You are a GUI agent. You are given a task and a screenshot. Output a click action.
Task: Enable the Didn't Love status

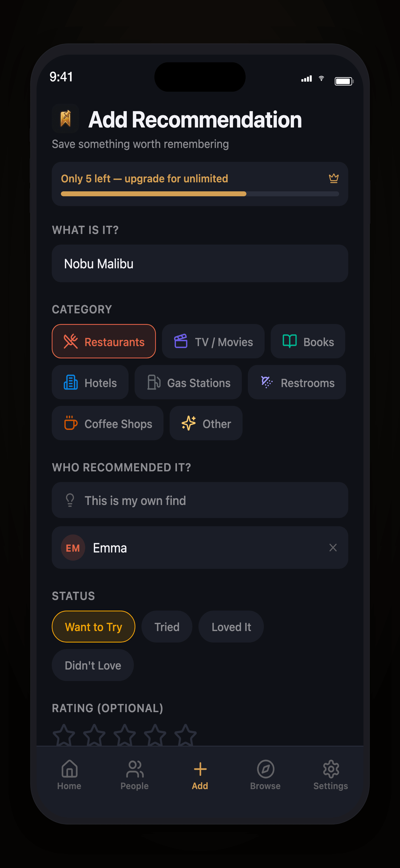(93, 665)
